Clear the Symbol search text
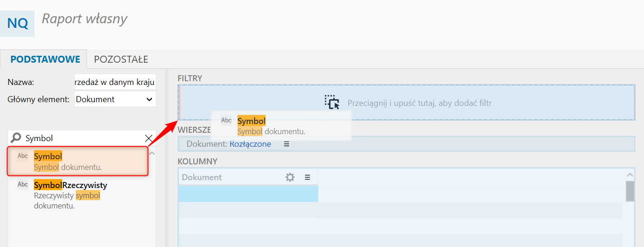The height and width of the screenshot is (247, 644). 149,138
